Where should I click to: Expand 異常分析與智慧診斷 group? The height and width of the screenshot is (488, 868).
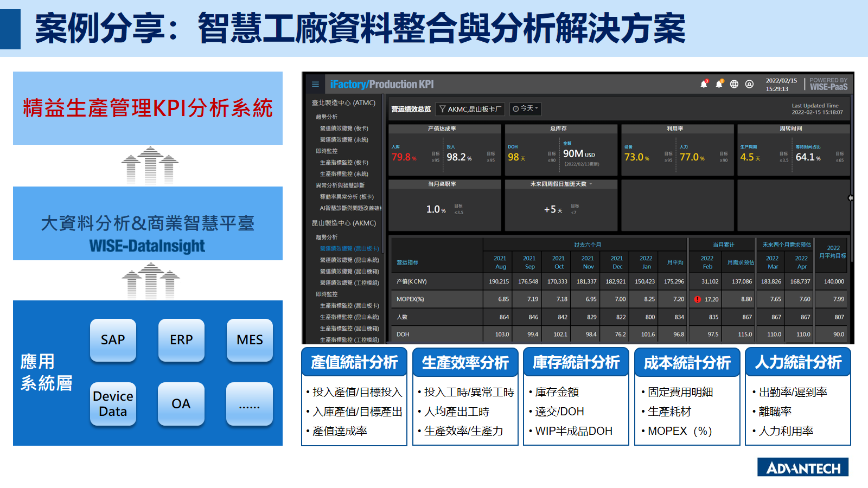(340, 185)
